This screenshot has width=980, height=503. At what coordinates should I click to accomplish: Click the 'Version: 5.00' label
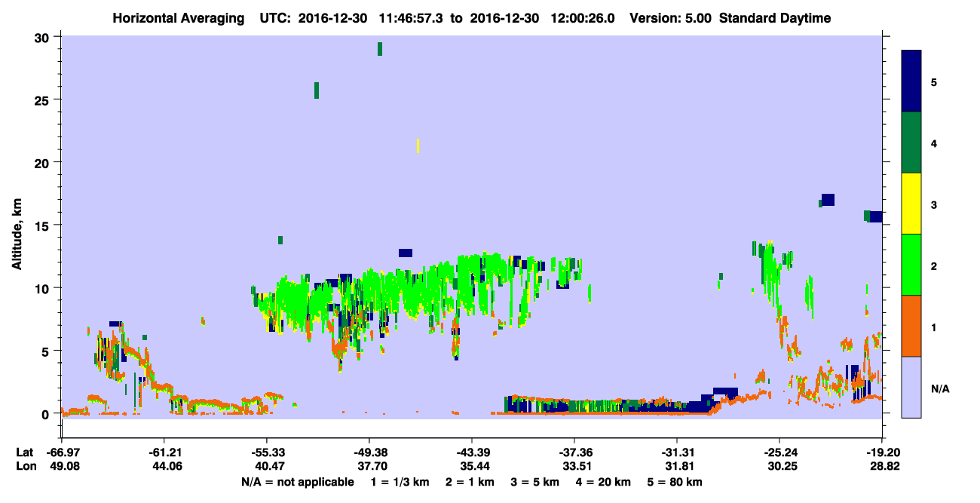click(x=669, y=18)
